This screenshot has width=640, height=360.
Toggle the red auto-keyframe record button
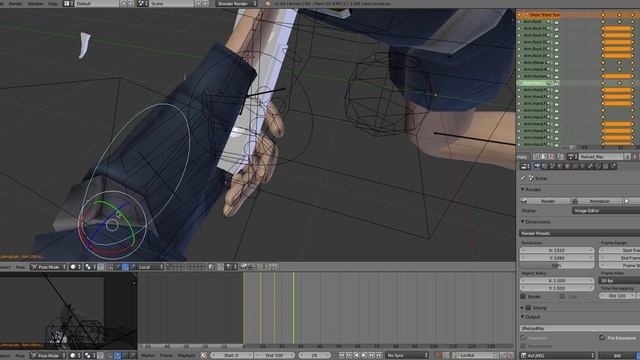coord(438,356)
